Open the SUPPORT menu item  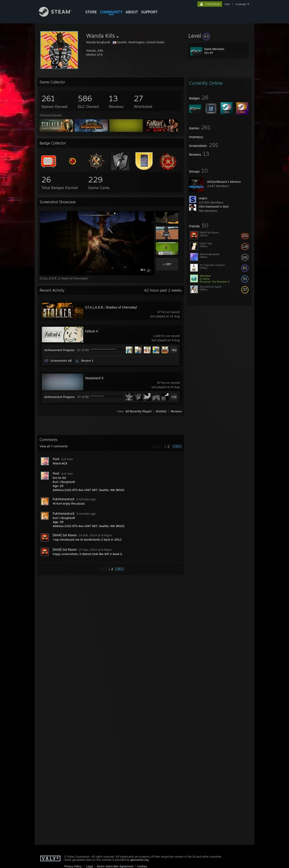coord(149,12)
